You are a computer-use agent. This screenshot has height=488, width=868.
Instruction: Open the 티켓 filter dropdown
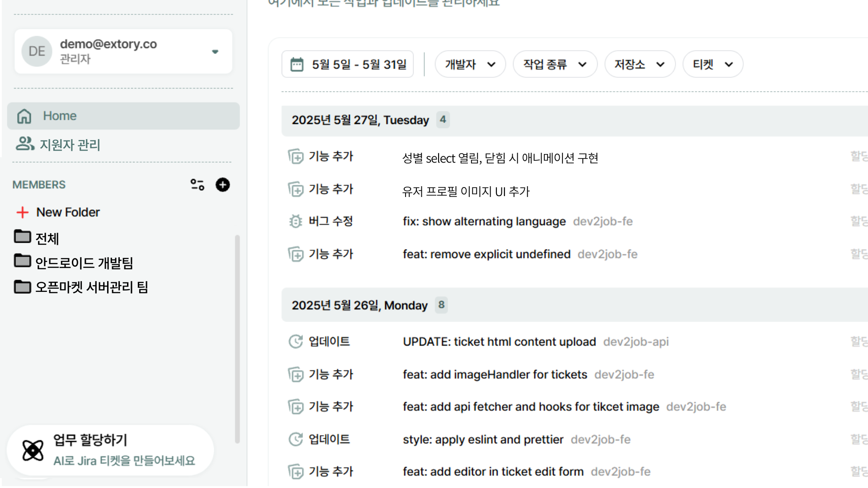pyautogui.click(x=712, y=65)
